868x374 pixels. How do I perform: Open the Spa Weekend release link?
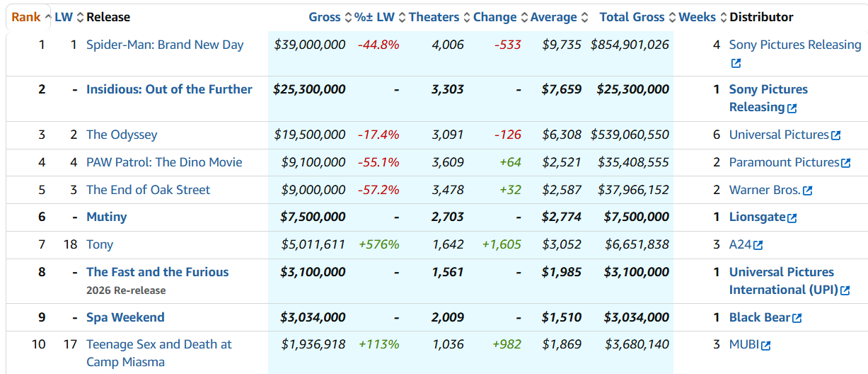click(x=125, y=317)
